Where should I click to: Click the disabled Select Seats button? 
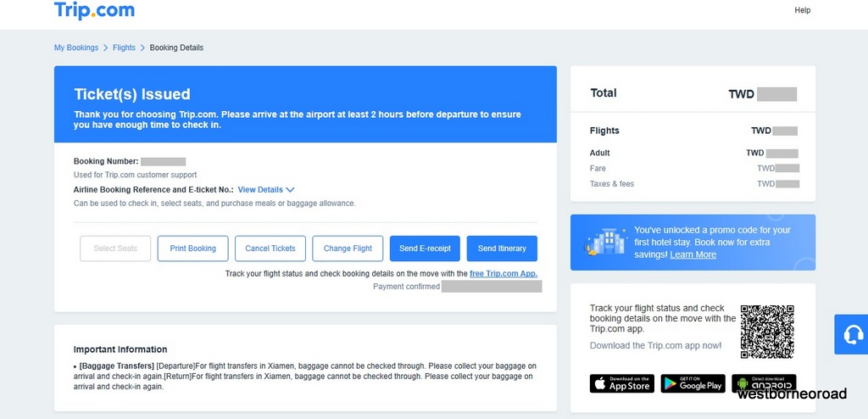[x=115, y=249]
